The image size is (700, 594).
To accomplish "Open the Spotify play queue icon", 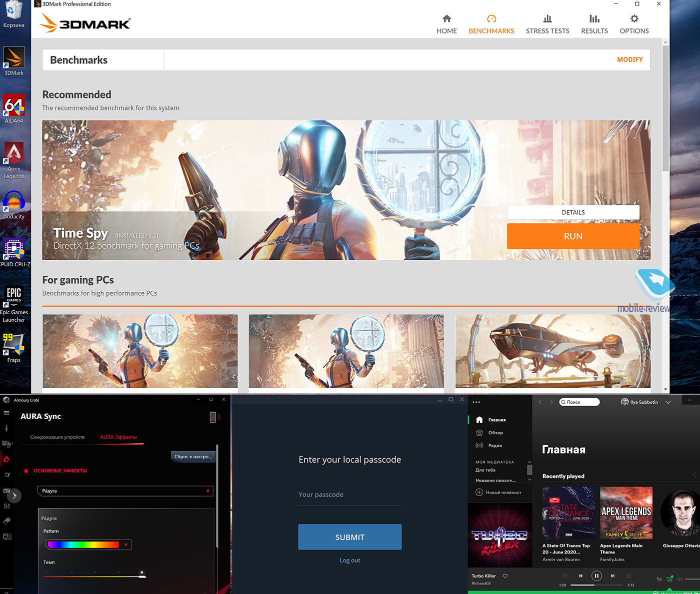I will [x=659, y=579].
